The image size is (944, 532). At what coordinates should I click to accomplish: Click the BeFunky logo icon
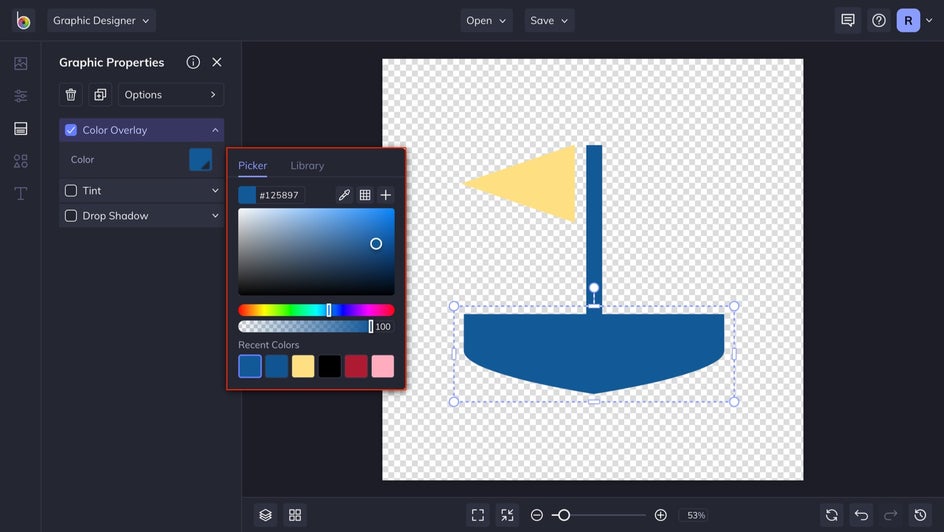[23, 21]
